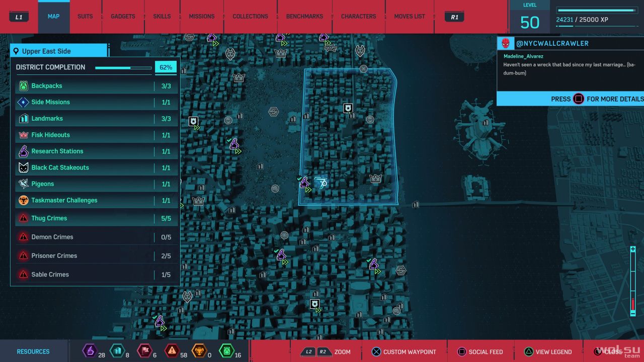Click the Madeline_Alvarez username
Image resolution: width=644 pixels, height=362 pixels.
click(x=523, y=57)
